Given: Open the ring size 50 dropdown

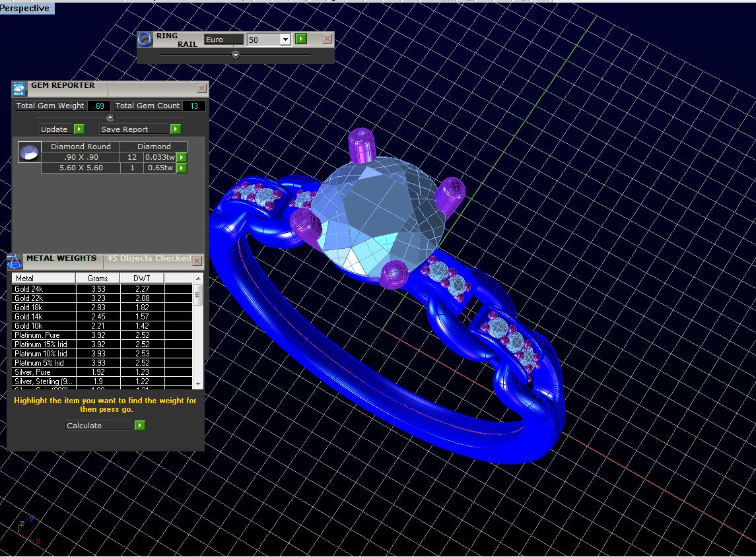Looking at the screenshot, I should point(285,40).
